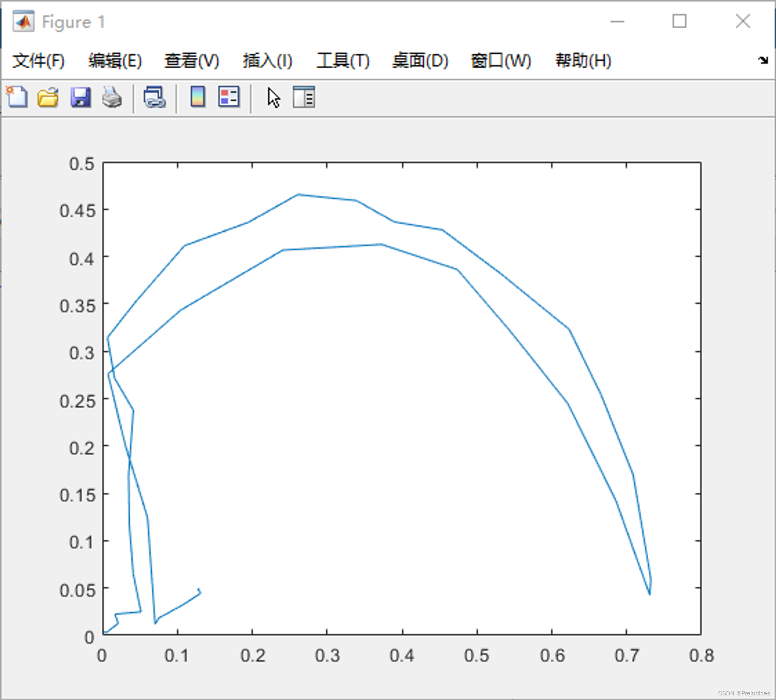Click the dock figure arrow icon
Viewport: 776px width, 700px height.
pos(763,60)
